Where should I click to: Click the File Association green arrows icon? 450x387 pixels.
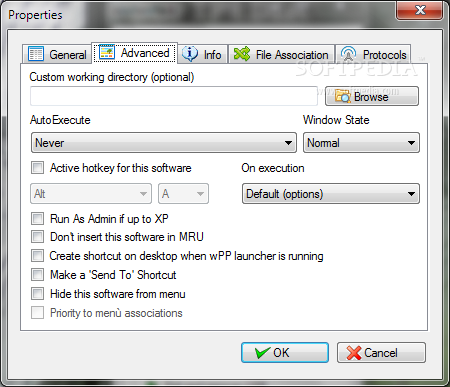point(242,54)
